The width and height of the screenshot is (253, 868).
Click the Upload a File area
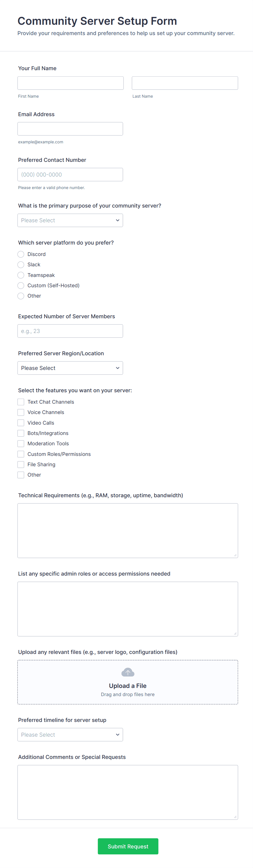pos(128,685)
